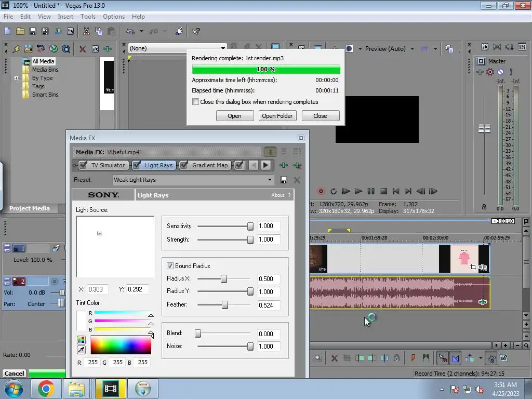Screen dimensions: 532x399
Task: Open the split-screen view dropdown arrow
Action: [360, 49]
